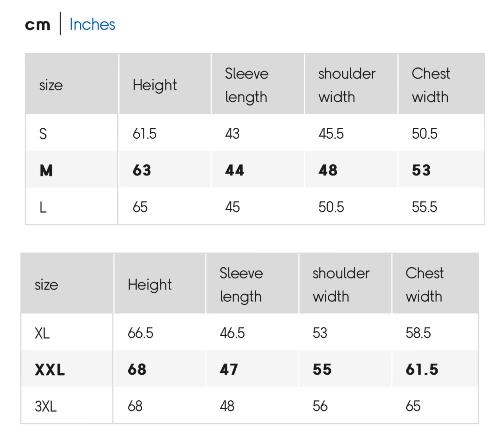Select the XXL chest width value 61.5
The height and width of the screenshot is (433, 504).
pyautogui.click(x=422, y=370)
